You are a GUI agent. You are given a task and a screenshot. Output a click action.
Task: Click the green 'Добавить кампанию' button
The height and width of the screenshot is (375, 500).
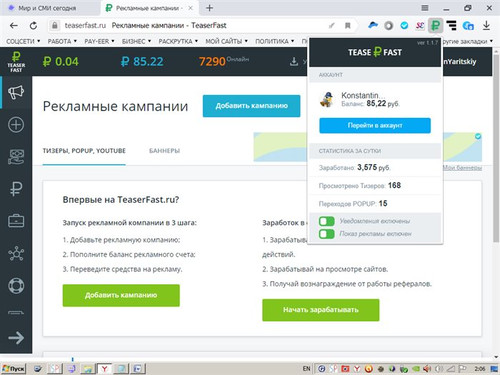tap(121, 295)
